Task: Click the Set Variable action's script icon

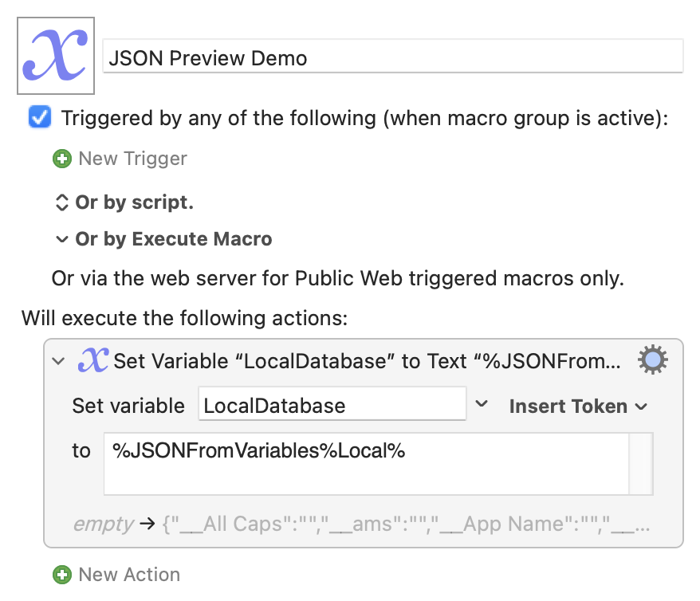Action: [92, 360]
